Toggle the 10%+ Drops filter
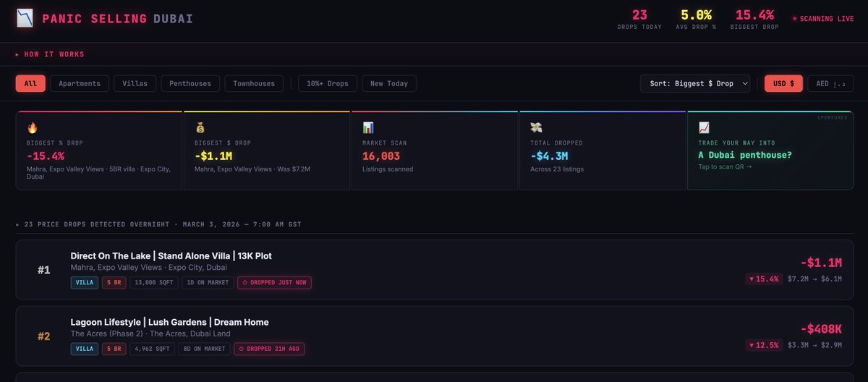 tap(328, 83)
